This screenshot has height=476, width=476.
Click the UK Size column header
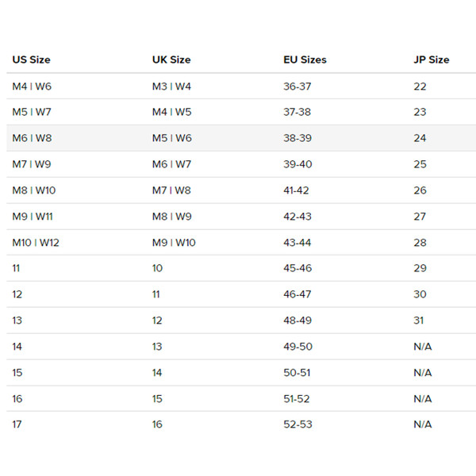click(x=171, y=59)
